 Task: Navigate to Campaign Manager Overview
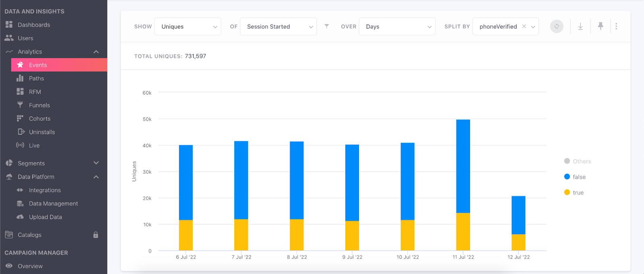[30, 266]
